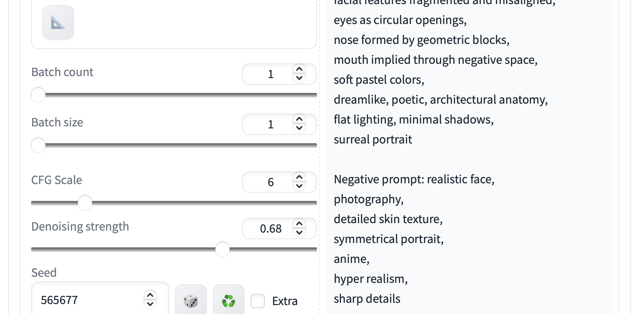Randomize seed with the dice icon

(191, 301)
